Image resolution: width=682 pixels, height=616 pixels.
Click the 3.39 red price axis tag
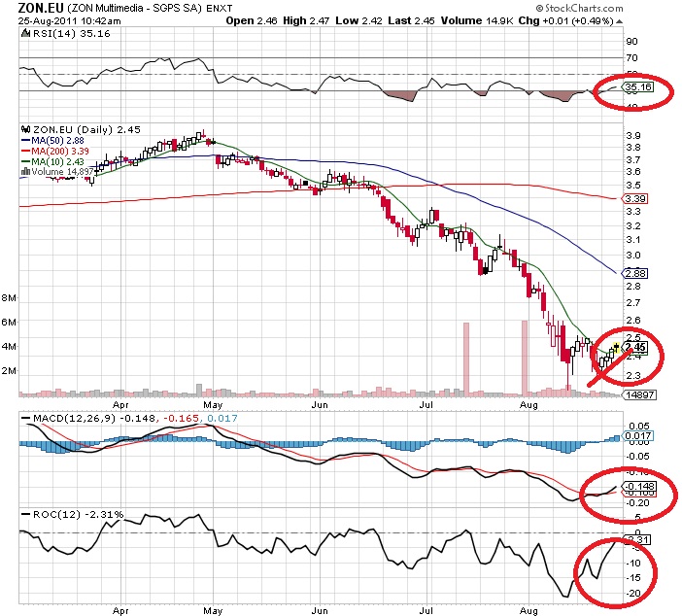point(635,199)
